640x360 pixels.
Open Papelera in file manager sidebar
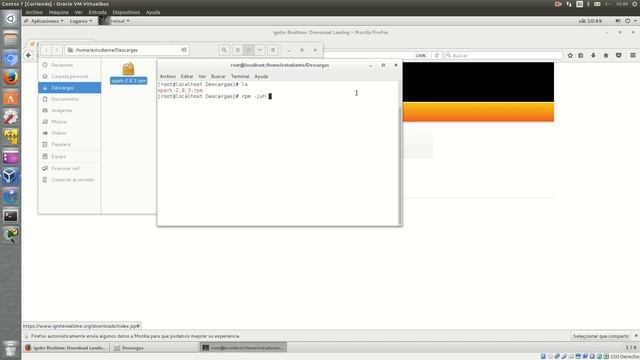click(x=70, y=144)
